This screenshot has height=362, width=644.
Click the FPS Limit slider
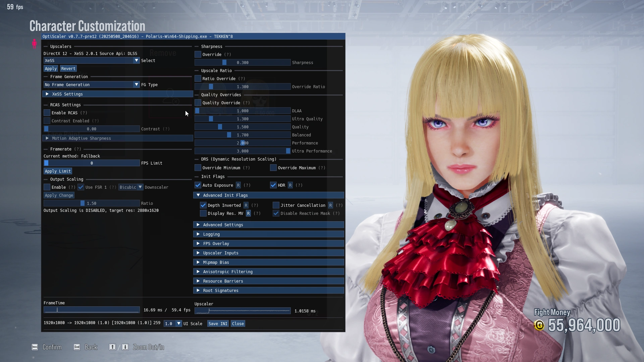coord(92,163)
